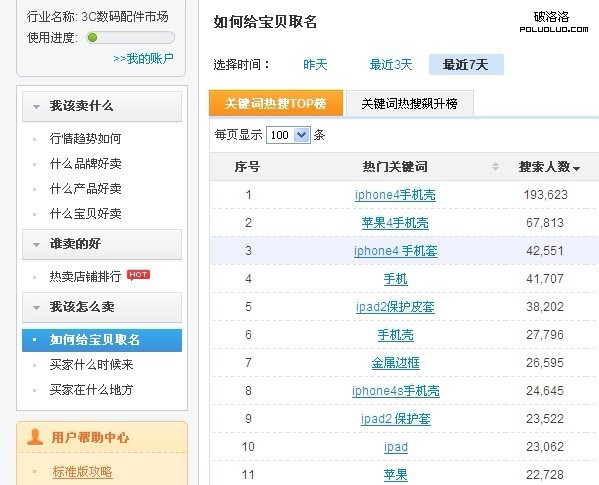Choose 最近3天 time range

point(391,65)
